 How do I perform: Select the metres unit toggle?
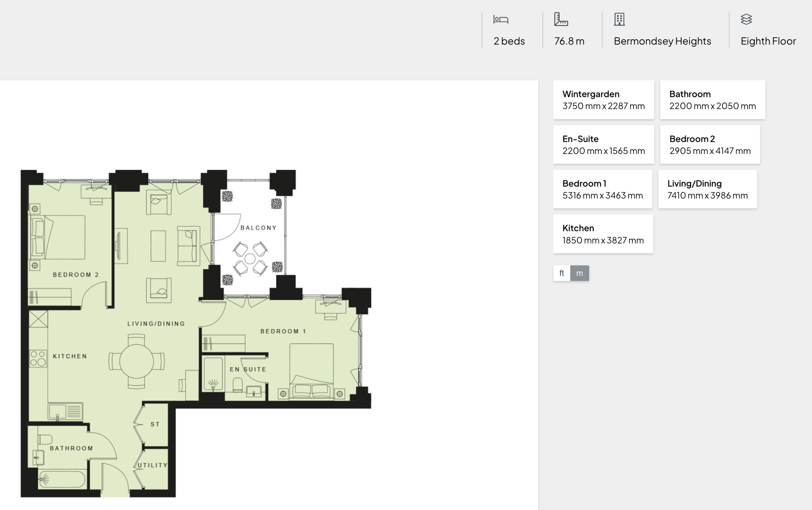(580, 273)
